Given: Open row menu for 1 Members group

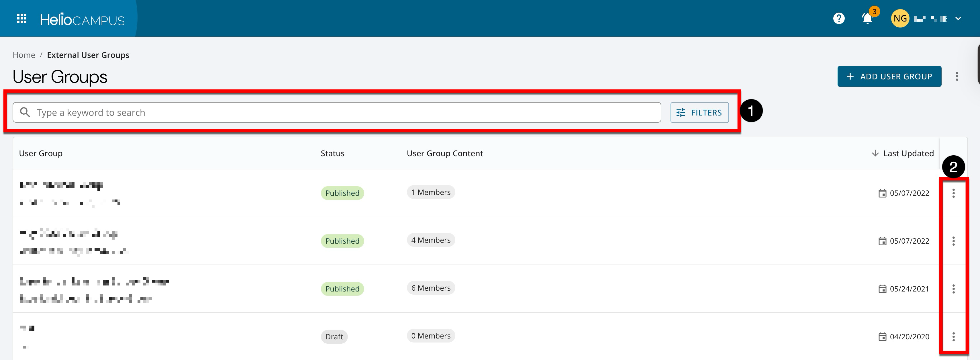Looking at the screenshot, I should pos(953,193).
